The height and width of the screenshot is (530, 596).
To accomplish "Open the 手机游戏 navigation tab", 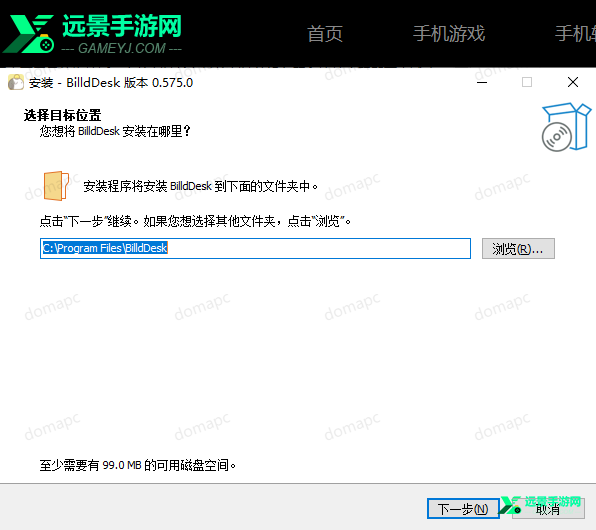I will click(449, 33).
